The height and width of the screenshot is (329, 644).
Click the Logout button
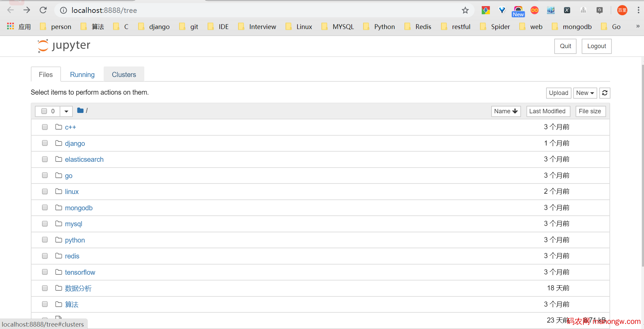click(596, 46)
